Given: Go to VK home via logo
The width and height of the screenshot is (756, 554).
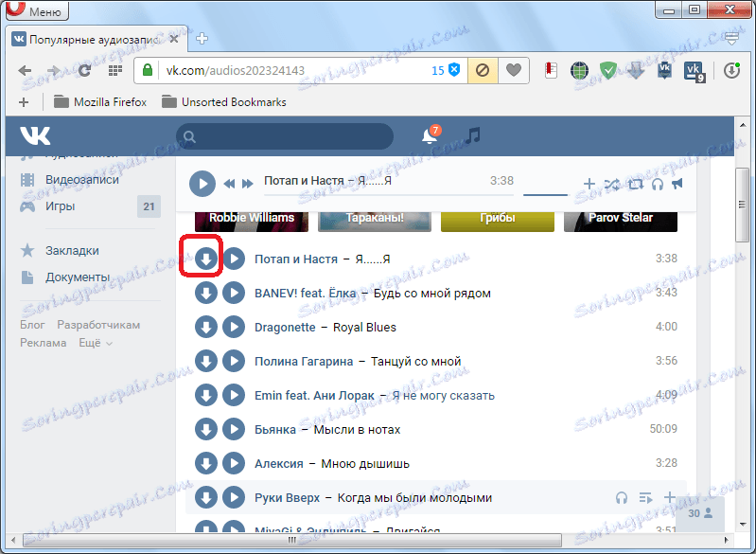Looking at the screenshot, I should [x=35, y=135].
